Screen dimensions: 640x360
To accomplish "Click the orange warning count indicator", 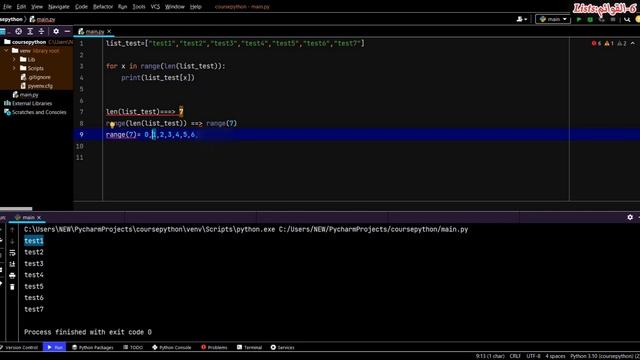I will [609, 43].
